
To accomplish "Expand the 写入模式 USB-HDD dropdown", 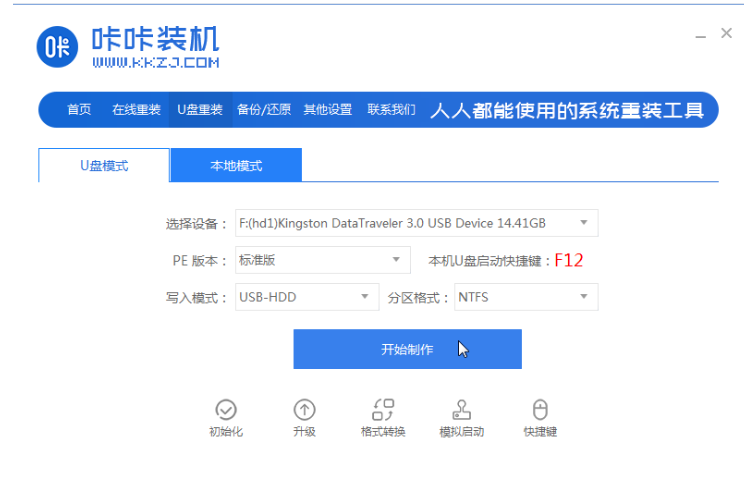I will pos(364,297).
